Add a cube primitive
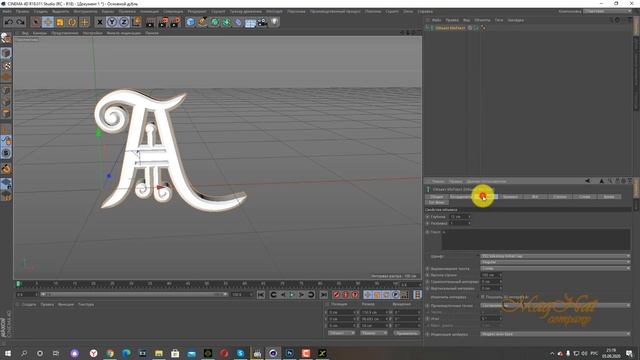Image resolution: width=640 pixels, height=360 pixels. pyautogui.click(x=190, y=22)
